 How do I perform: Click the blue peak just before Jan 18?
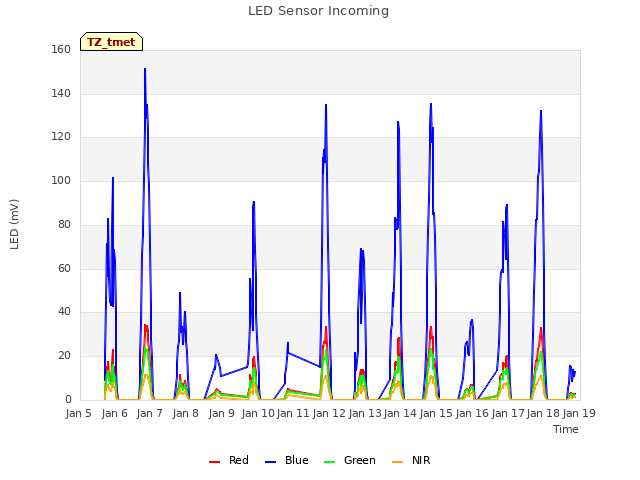[x=541, y=111]
